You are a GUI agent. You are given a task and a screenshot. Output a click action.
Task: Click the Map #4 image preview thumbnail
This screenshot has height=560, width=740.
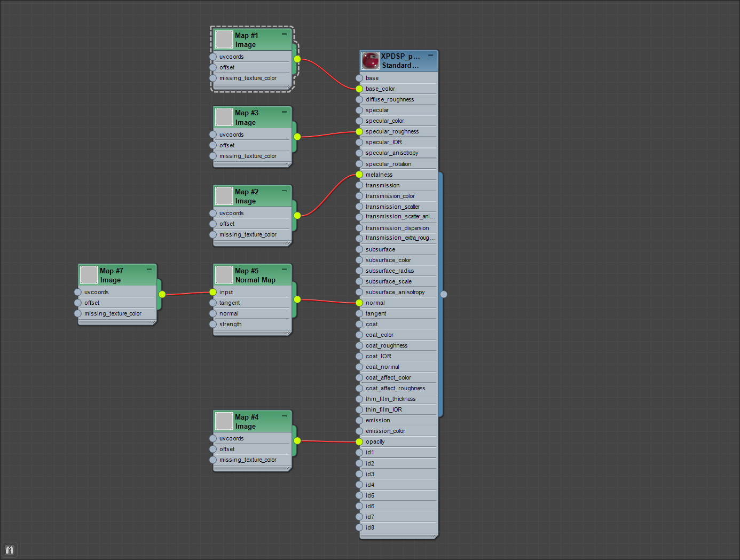tap(223, 421)
